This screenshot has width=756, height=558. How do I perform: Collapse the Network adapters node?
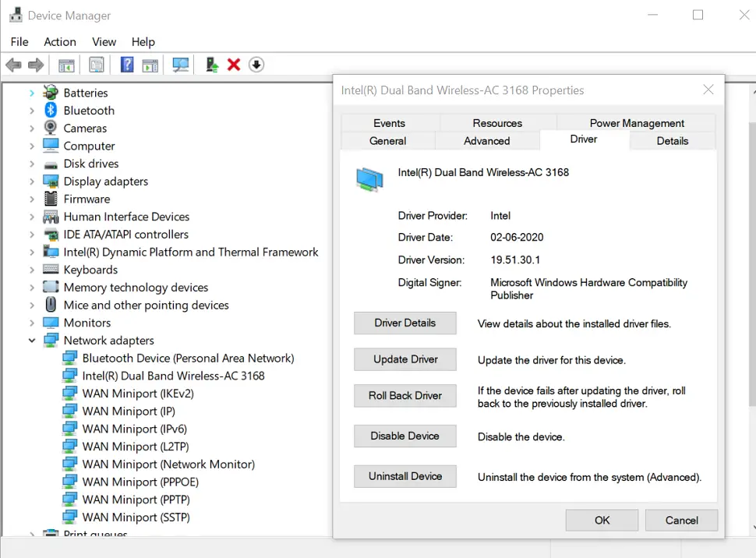point(32,341)
